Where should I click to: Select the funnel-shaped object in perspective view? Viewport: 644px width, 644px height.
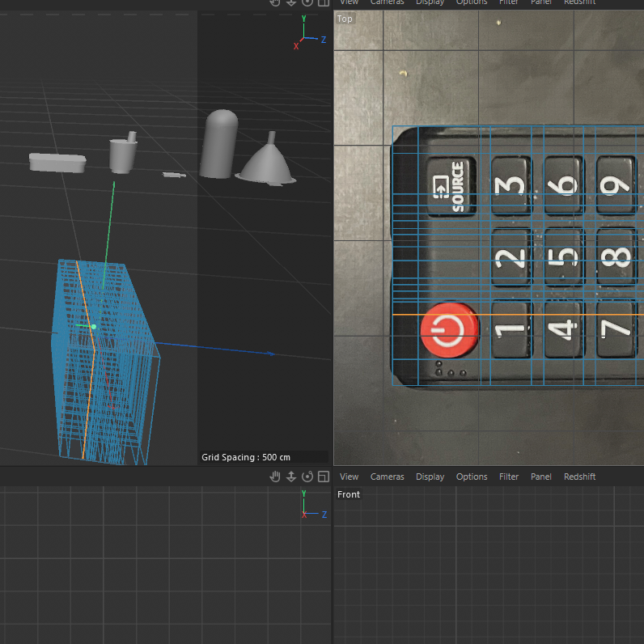[266, 159]
